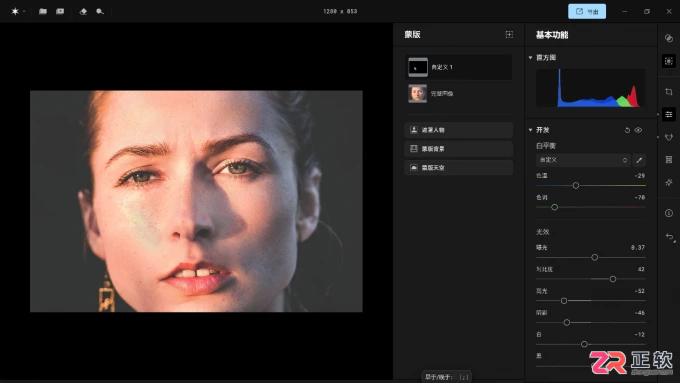Click the circled info icon in right sidebar
This screenshot has width=680, height=383.
pyautogui.click(x=669, y=213)
